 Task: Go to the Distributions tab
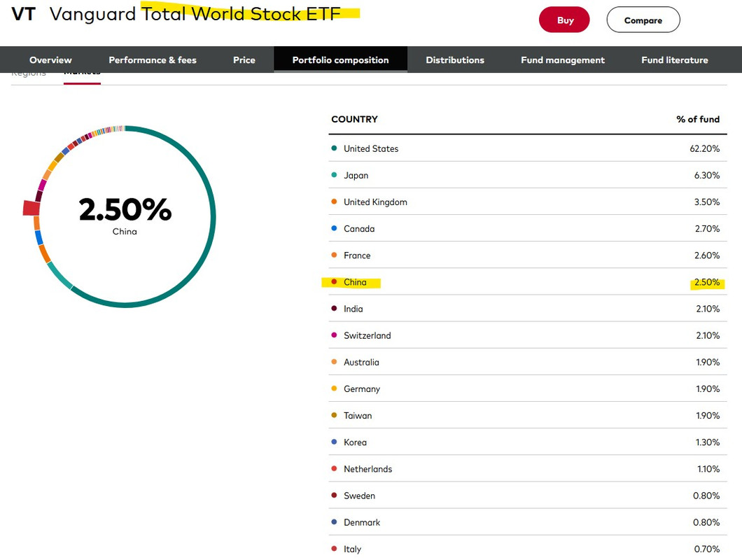(x=455, y=59)
